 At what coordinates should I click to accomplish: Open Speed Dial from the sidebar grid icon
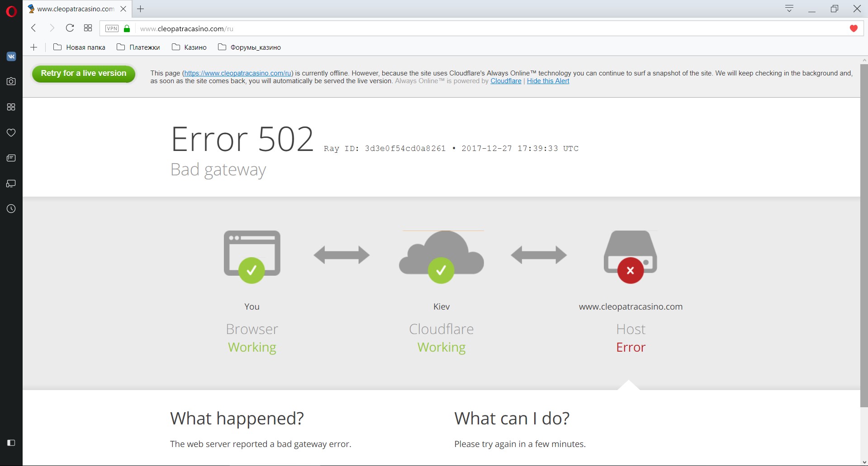point(11,107)
